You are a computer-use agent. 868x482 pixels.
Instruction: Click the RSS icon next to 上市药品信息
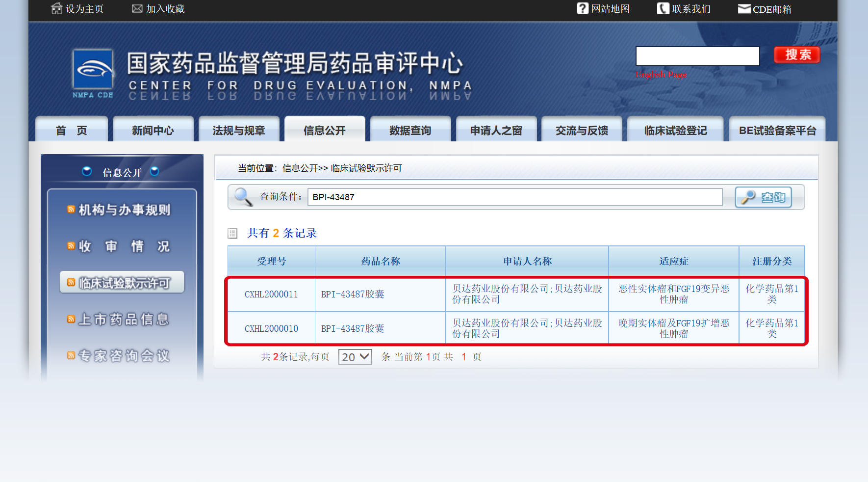coord(71,319)
